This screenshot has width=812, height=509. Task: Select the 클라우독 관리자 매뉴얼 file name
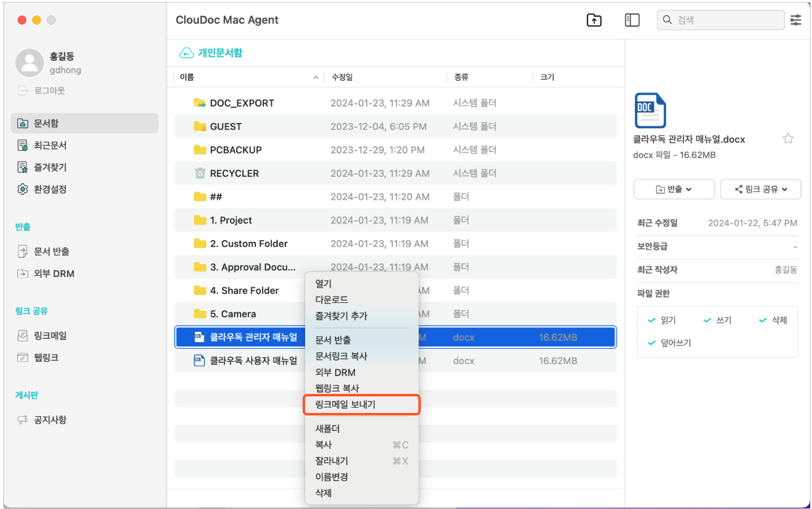click(253, 337)
